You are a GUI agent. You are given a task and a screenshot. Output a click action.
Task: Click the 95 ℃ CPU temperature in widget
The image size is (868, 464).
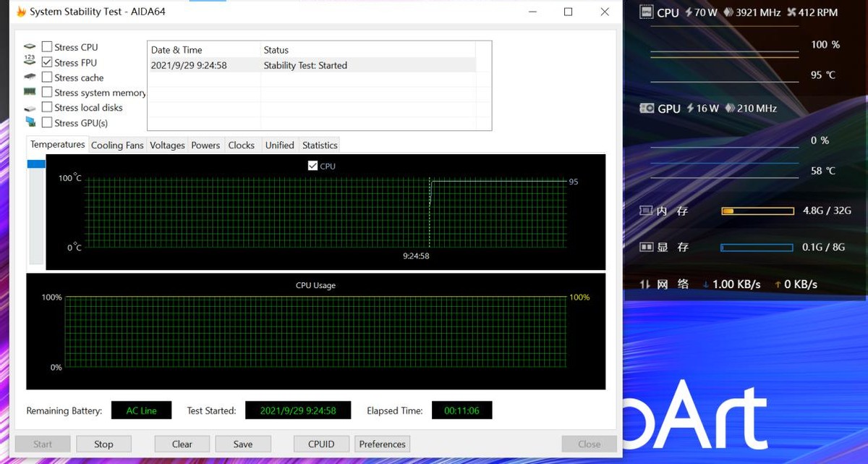[823, 75]
